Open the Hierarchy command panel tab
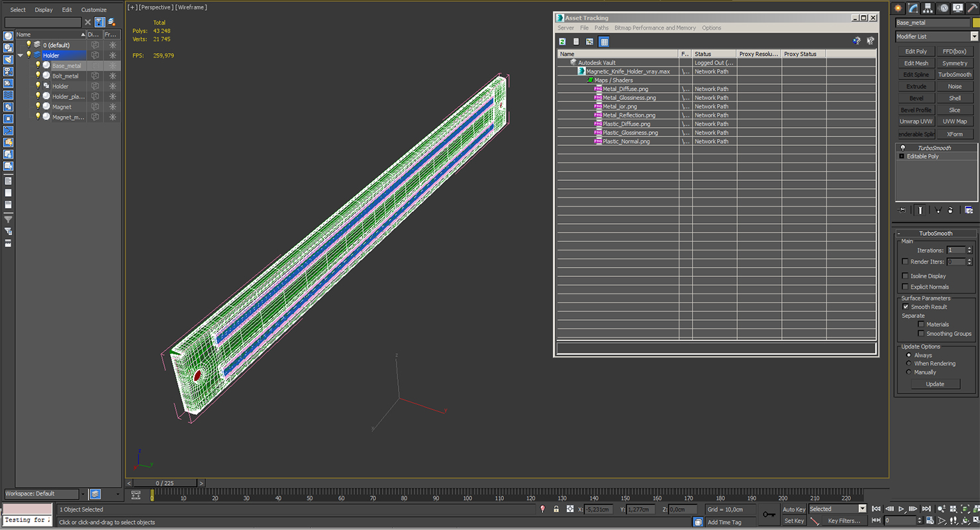The image size is (980, 530). click(x=929, y=8)
